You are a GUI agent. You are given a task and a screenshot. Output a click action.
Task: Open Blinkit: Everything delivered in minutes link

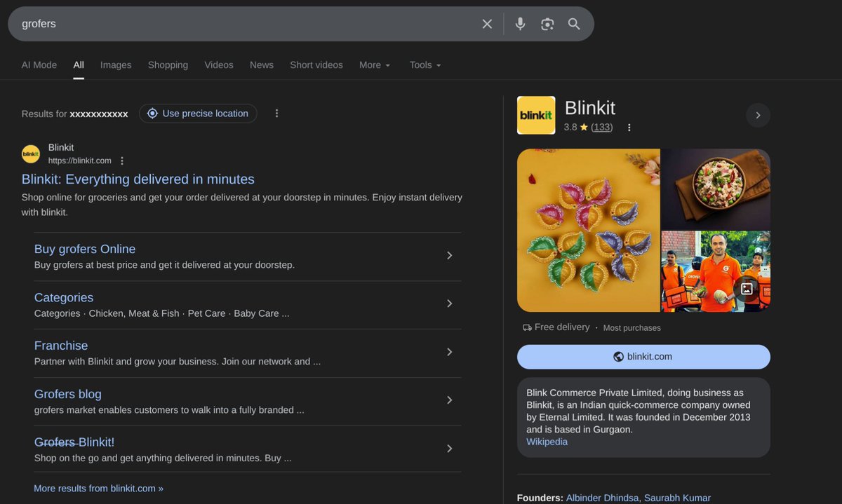coord(138,179)
